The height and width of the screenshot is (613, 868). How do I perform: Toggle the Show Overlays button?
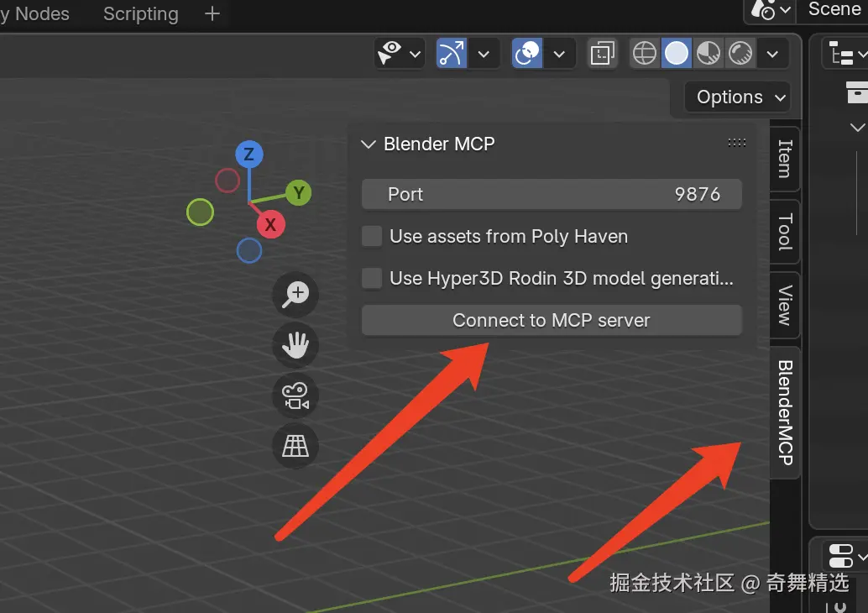(x=527, y=53)
